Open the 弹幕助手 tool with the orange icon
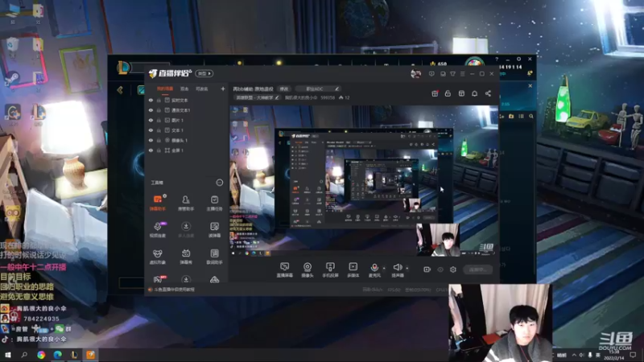The height and width of the screenshot is (362, 644). pos(157,203)
